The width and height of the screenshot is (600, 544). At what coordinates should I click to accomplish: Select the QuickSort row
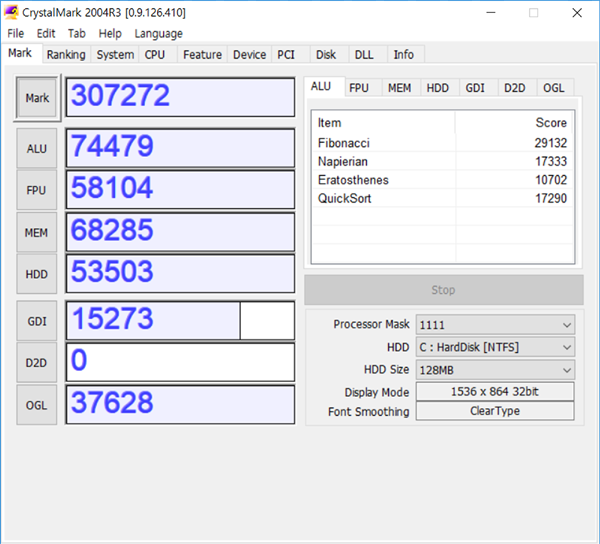[x=443, y=198]
